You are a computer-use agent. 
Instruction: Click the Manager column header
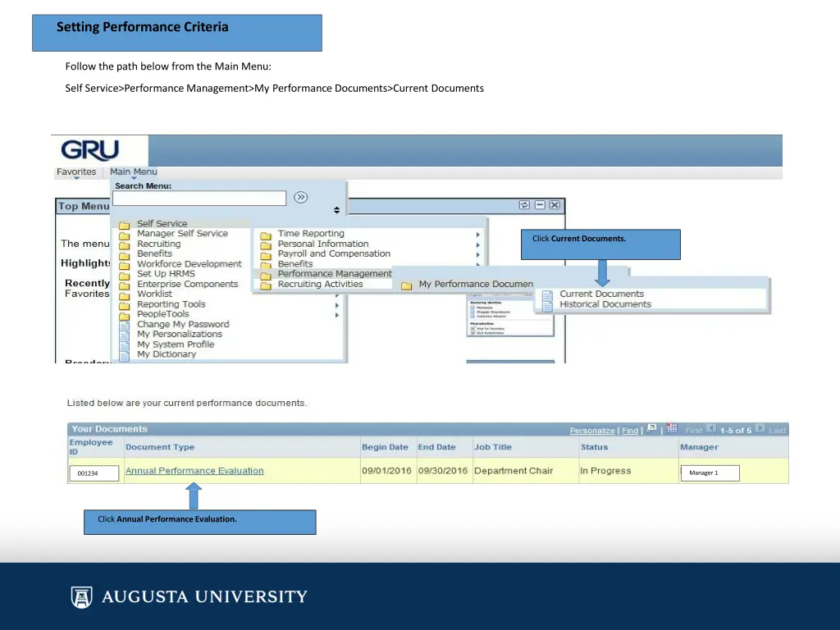tap(699, 447)
